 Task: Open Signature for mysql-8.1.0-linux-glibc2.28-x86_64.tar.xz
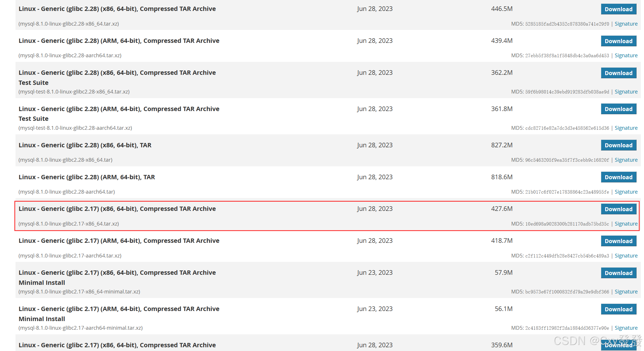click(626, 24)
